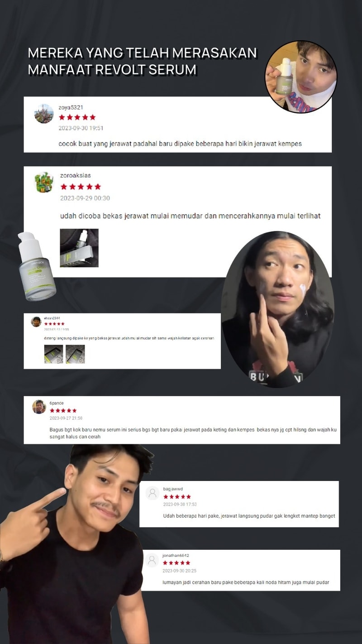
Task: Click 6pance's profile avatar
Action: point(39,407)
